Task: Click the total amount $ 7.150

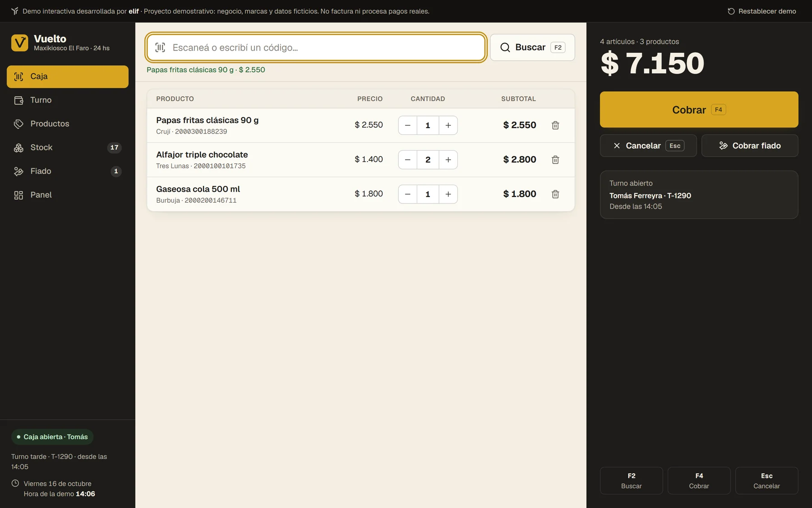Action: coord(652,63)
